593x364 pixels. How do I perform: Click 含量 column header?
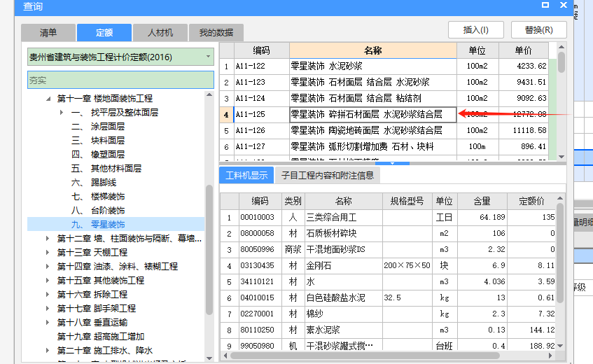coord(482,201)
